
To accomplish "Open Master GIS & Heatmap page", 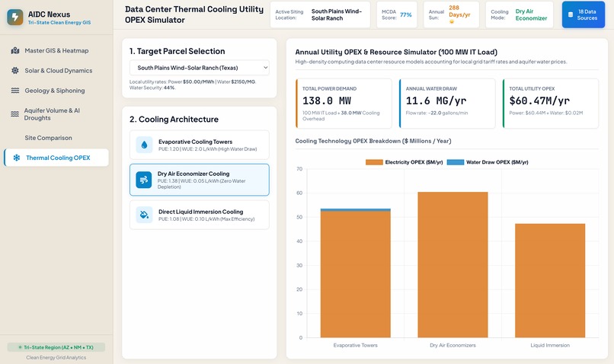I will tap(56, 50).
